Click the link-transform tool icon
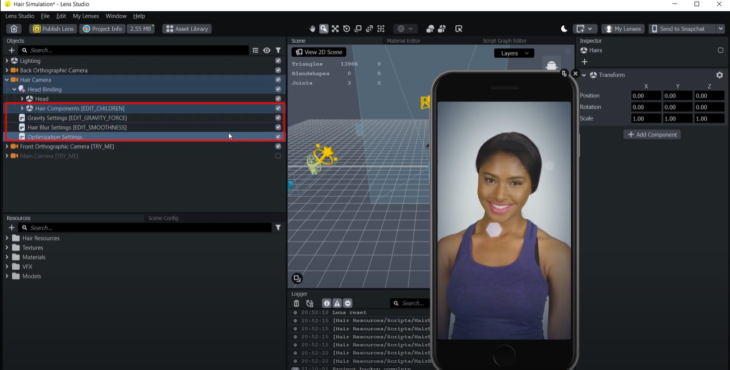This screenshot has width=730, height=370. pos(369,29)
